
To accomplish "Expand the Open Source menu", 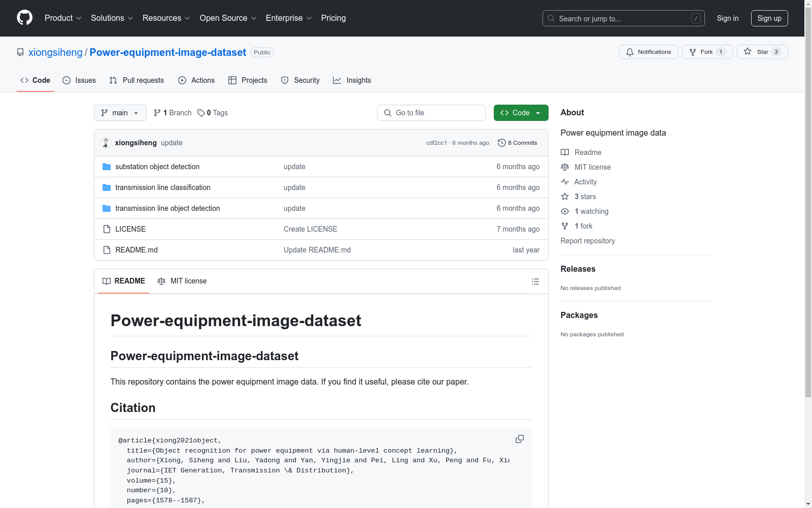I will (228, 18).
